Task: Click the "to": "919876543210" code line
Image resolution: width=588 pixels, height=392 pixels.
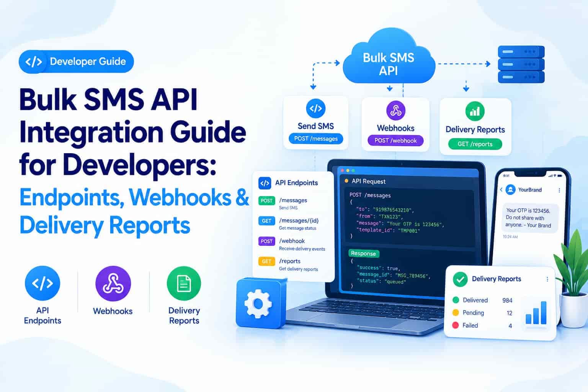Action: point(385,210)
